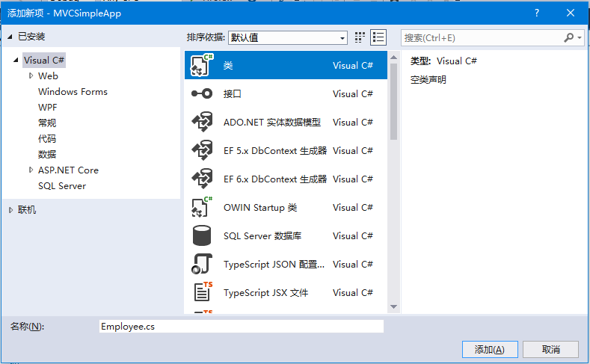Expand the Web tree node

31,75
